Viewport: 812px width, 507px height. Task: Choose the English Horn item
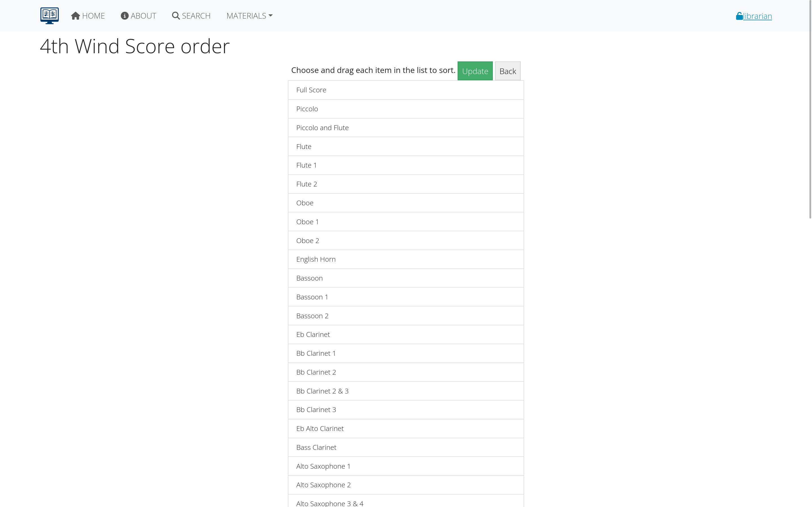pos(405,259)
